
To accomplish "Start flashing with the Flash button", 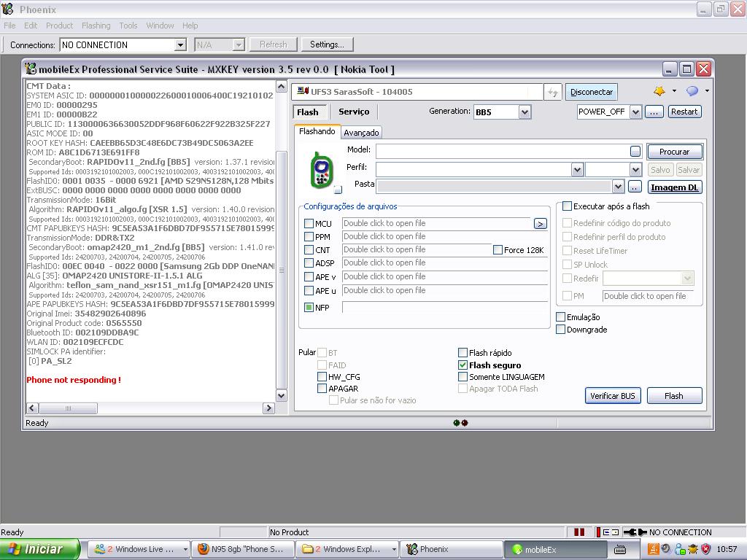I will click(674, 396).
